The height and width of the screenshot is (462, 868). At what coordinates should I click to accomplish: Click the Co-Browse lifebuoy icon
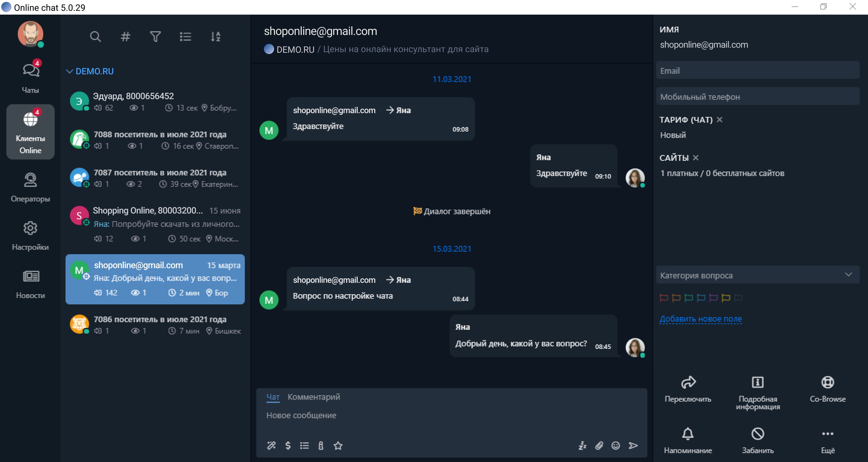point(827,382)
